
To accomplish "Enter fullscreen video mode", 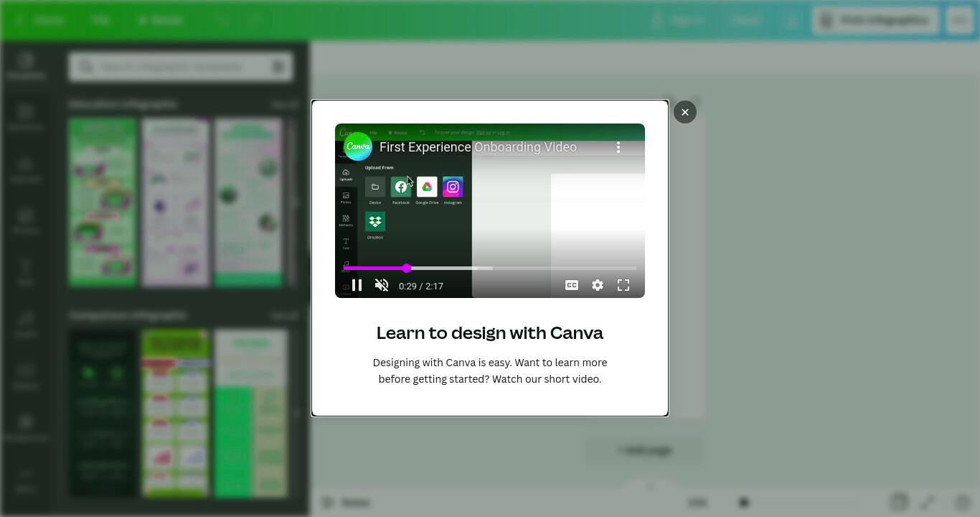I will pyautogui.click(x=623, y=286).
